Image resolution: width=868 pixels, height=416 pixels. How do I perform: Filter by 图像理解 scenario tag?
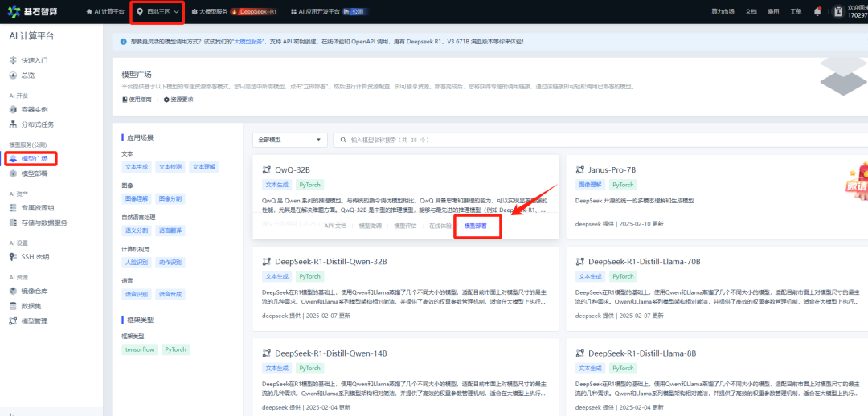pyautogui.click(x=137, y=198)
